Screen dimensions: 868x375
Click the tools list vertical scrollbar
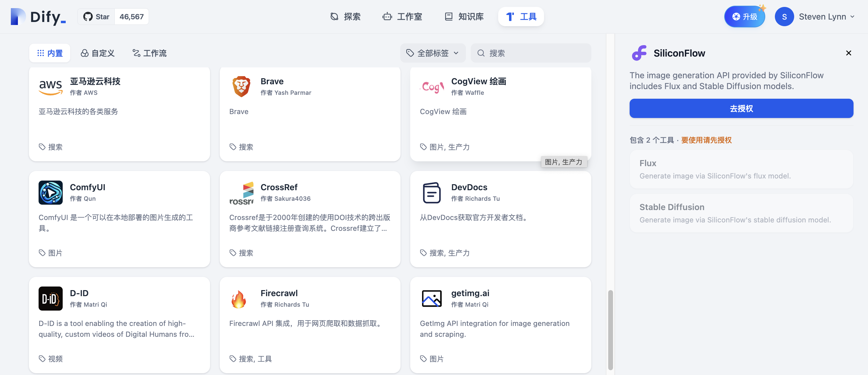pyautogui.click(x=610, y=329)
